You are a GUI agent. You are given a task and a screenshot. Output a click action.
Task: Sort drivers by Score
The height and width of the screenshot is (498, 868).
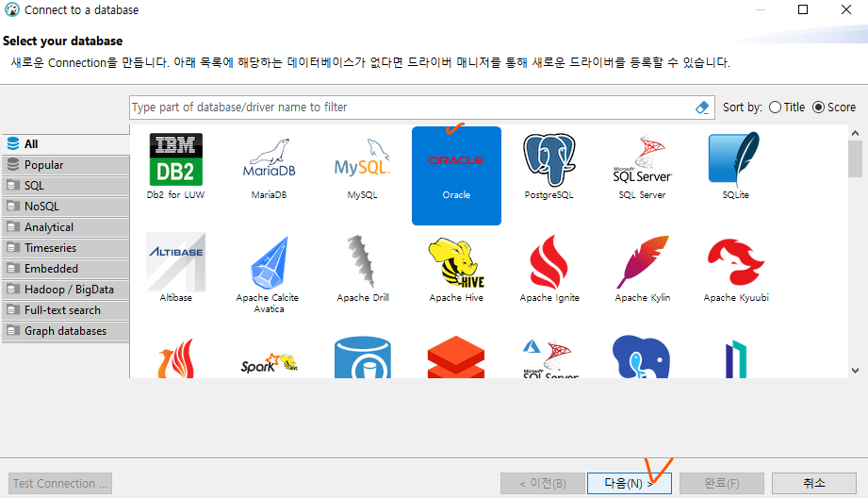[x=834, y=108]
